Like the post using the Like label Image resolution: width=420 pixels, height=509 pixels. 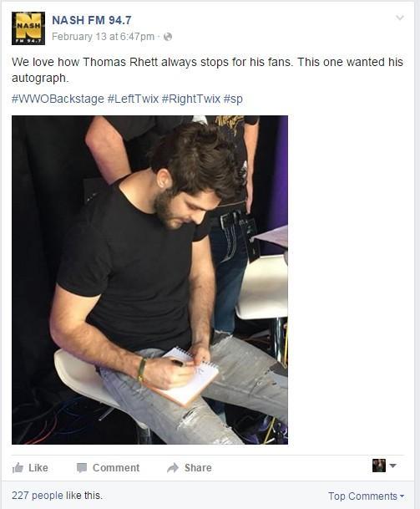(38, 468)
